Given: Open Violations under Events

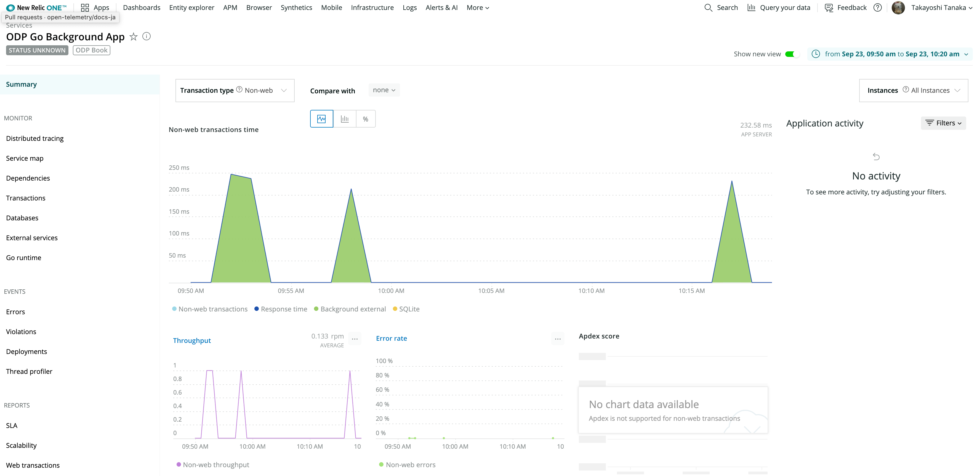Looking at the screenshot, I should 21,331.
